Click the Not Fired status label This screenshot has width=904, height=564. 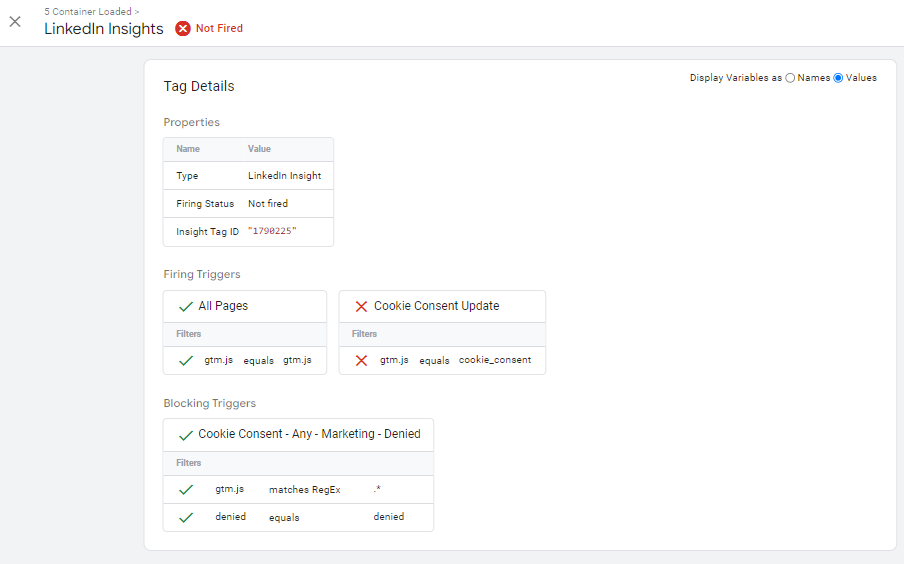tap(219, 28)
